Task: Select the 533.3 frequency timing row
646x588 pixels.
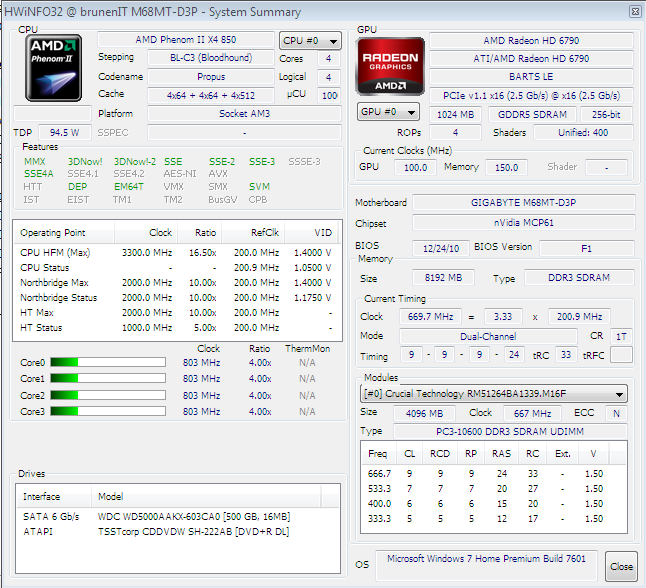Action: coord(494,489)
